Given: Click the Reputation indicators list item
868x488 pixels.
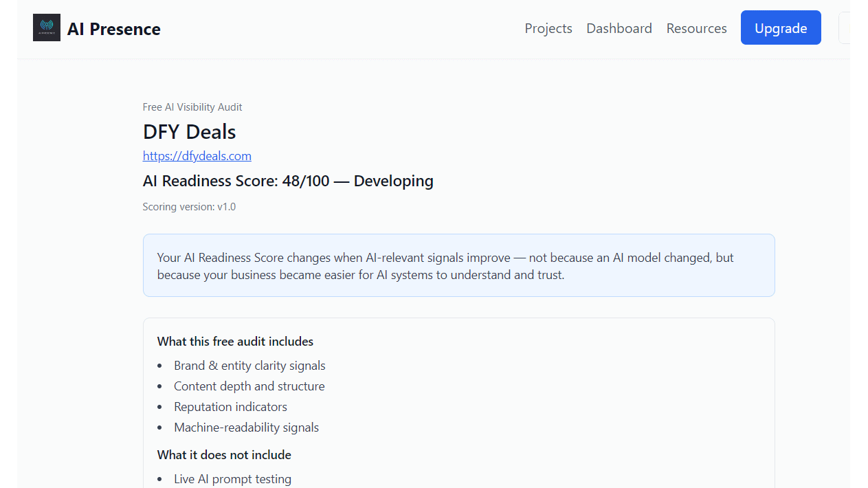Looking at the screenshot, I should click(230, 407).
